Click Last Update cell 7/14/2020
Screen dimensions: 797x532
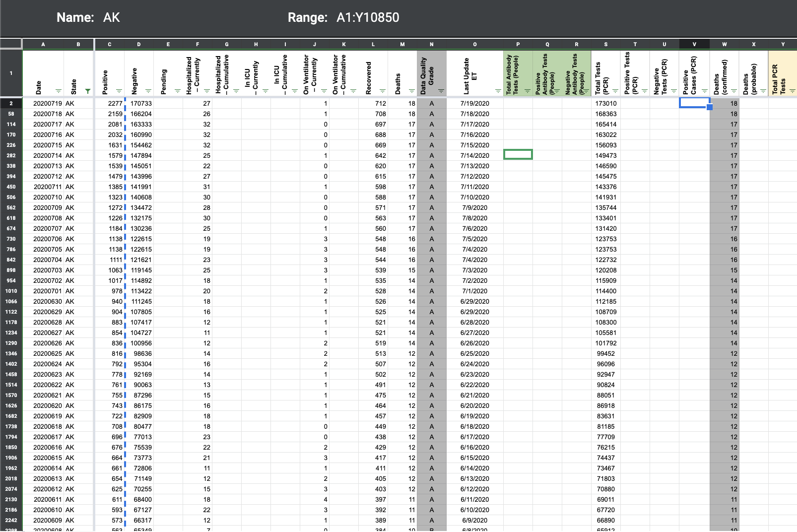[475, 155]
